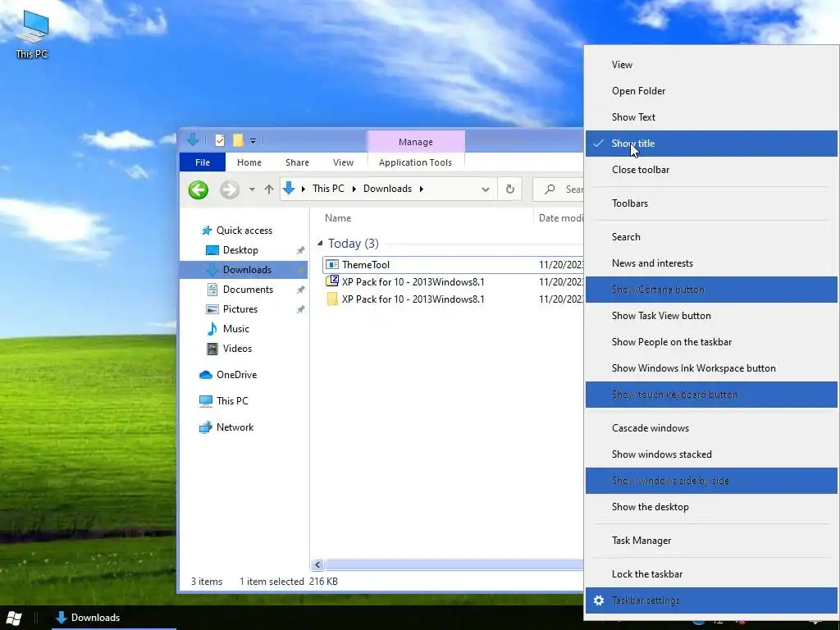This screenshot has height=630, width=840.
Task: Open the Recent locations dropdown arrow
Action: [251, 189]
